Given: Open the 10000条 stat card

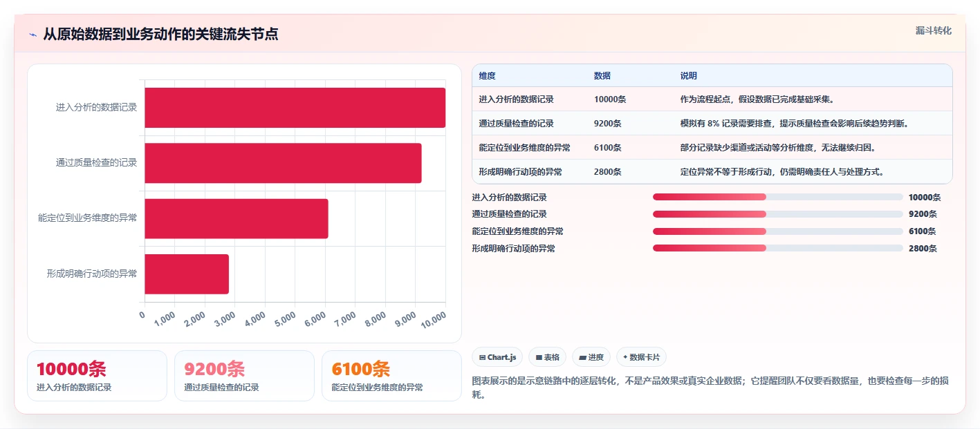Looking at the screenshot, I should (x=98, y=376).
